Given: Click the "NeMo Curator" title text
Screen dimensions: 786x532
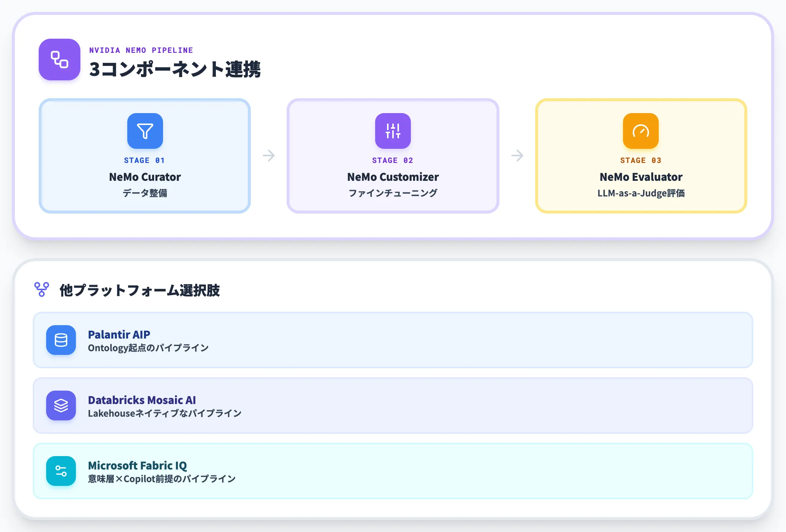Looking at the screenshot, I should (x=145, y=177).
